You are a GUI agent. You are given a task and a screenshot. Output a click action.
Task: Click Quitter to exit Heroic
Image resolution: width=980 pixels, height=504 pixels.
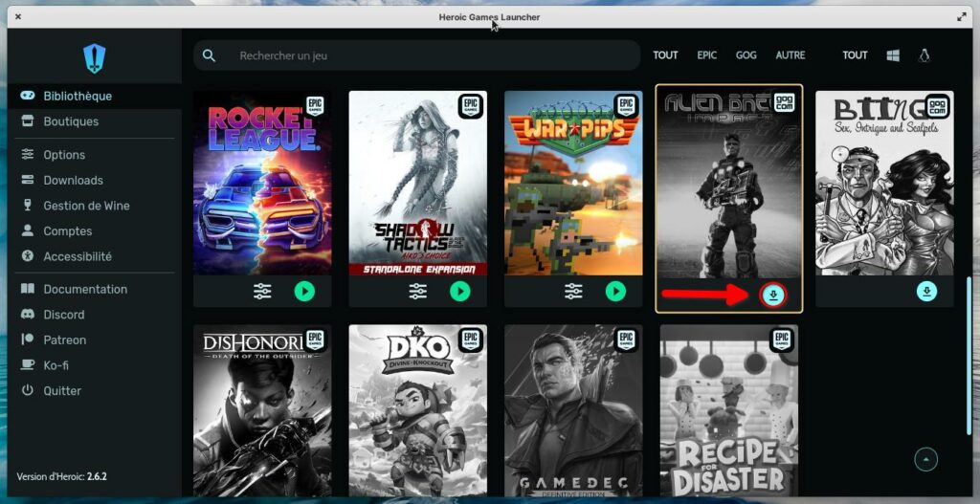62,390
